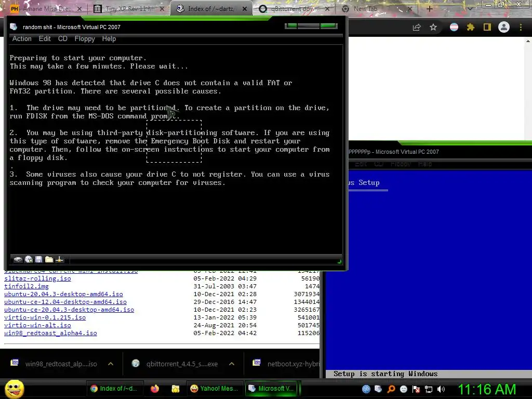Screen dimensions: 532x399
Task: Open a new browser tab with plus button
Action: pos(429,9)
